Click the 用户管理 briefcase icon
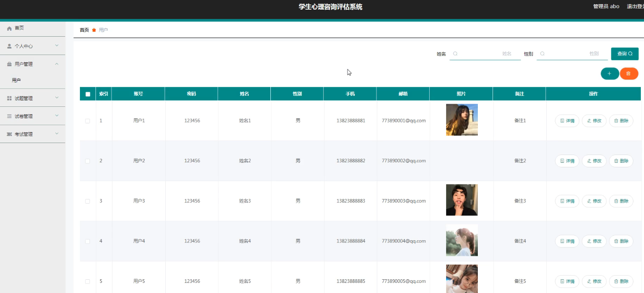 [x=8, y=64]
